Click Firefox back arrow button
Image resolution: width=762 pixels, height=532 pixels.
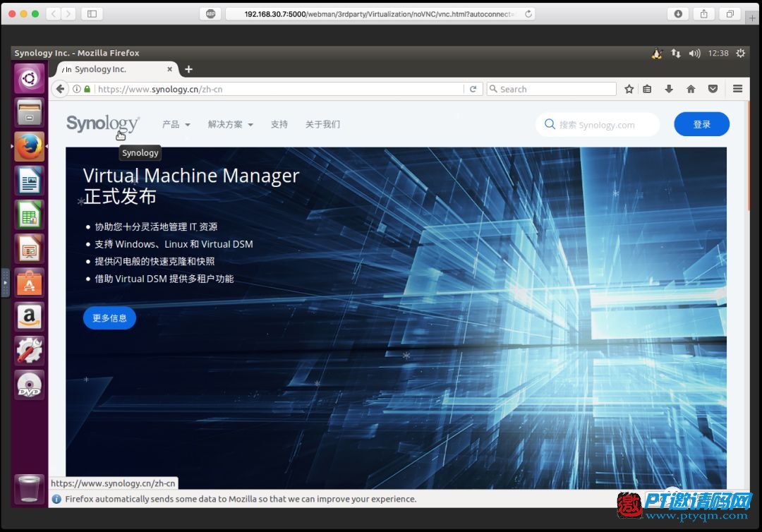[60, 89]
